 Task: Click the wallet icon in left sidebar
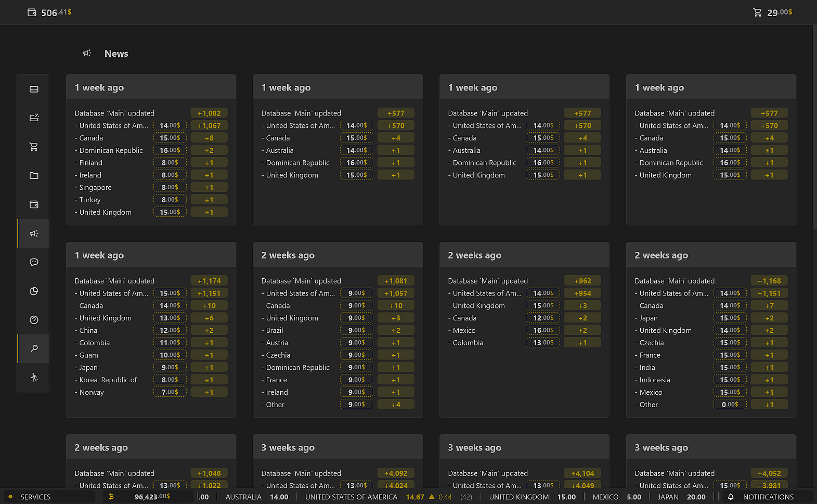(x=34, y=204)
